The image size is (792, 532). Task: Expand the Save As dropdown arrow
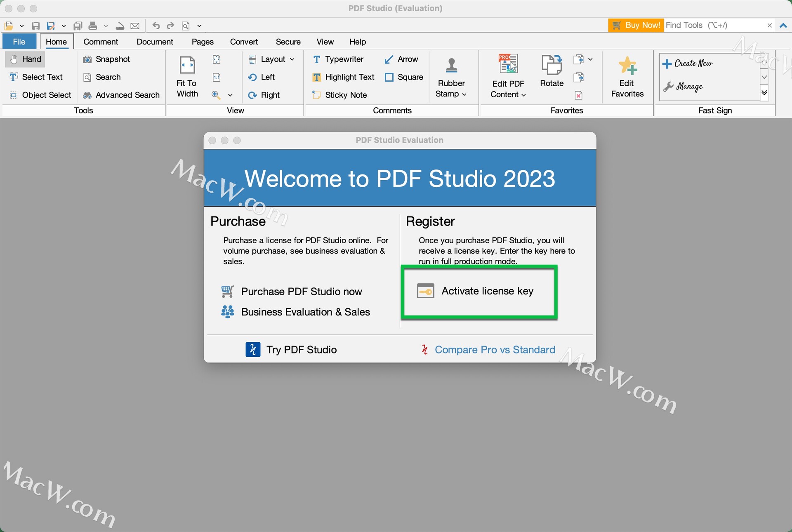(64, 26)
